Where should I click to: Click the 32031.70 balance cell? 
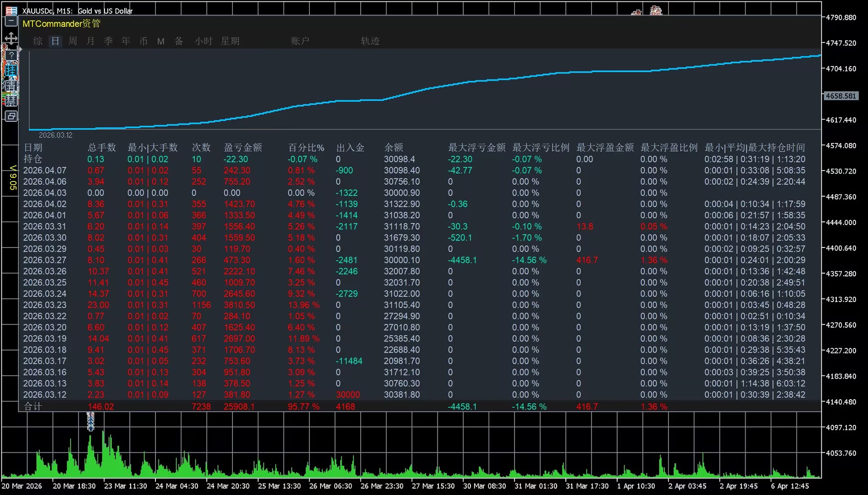(x=402, y=283)
